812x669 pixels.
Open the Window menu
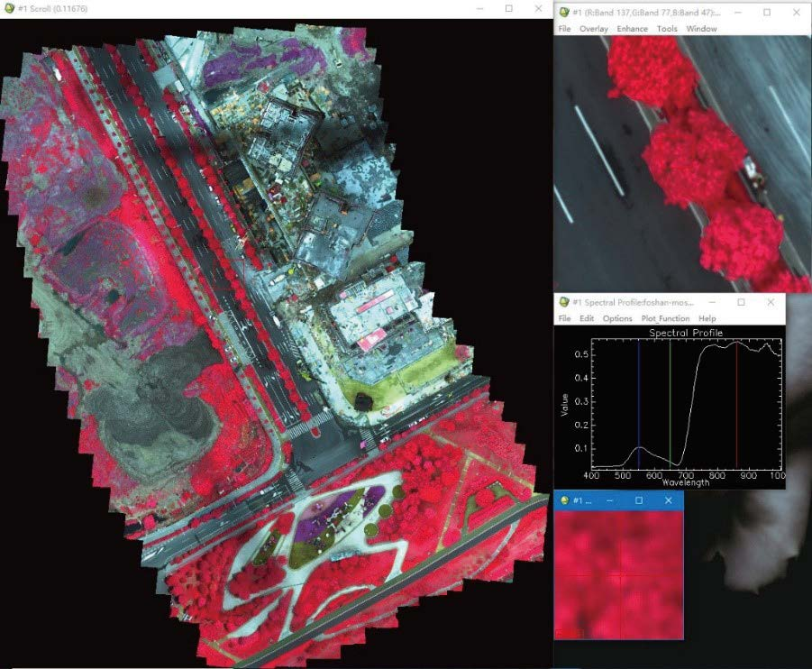point(702,29)
